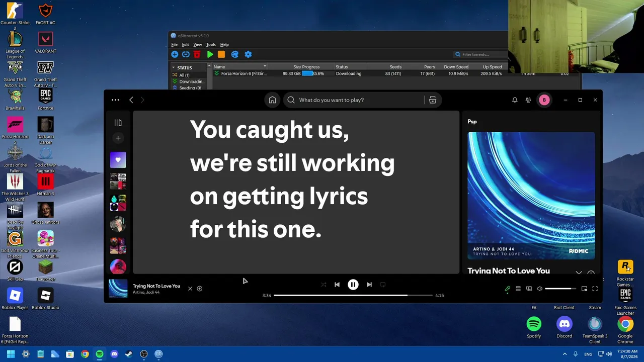Open Trying Not To Love You album art
The image size is (644, 362).
click(531, 196)
